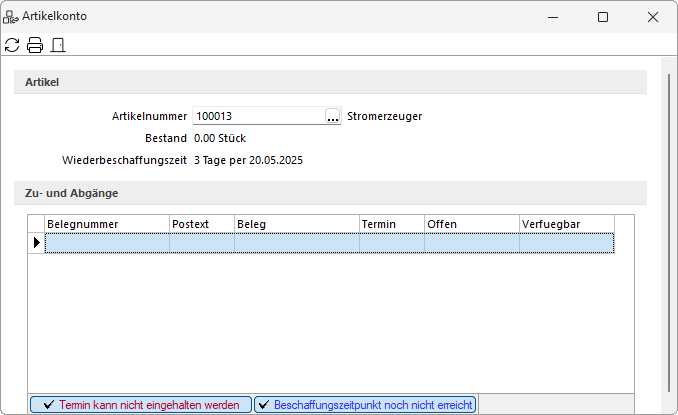Click the refresh icon in the toolbar
Screen dimensions: 678x415
pyautogui.click(x=12, y=45)
